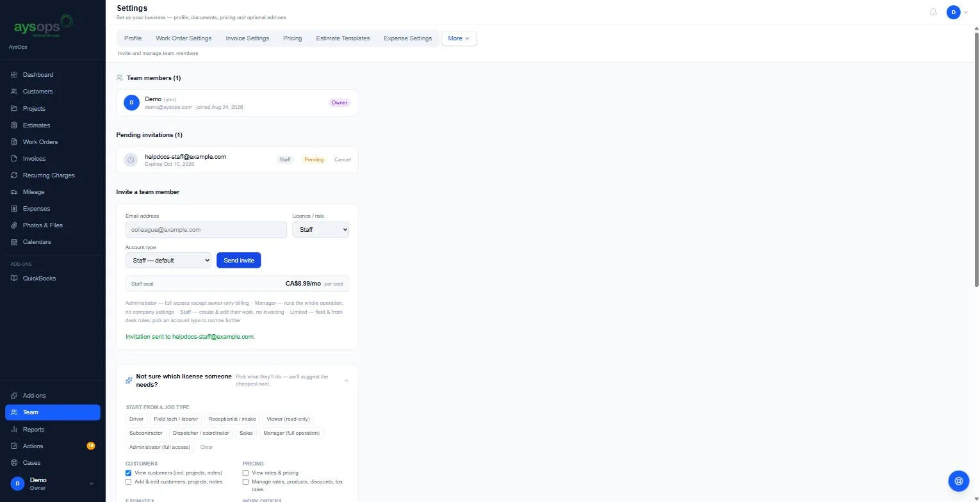Select the Pricing tab
The height and width of the screenshot is (502, 980).
292,38
